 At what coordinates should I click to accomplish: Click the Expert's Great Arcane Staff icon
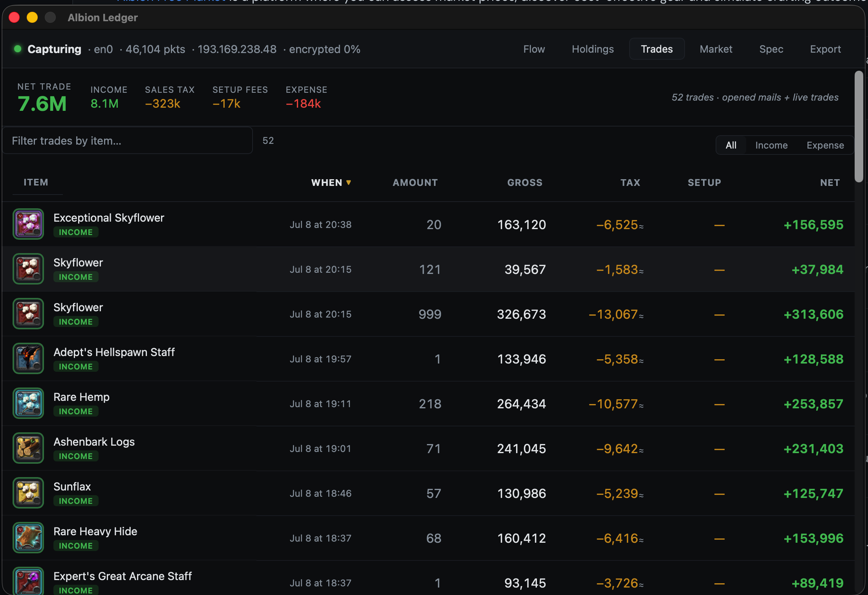[28, 581]
